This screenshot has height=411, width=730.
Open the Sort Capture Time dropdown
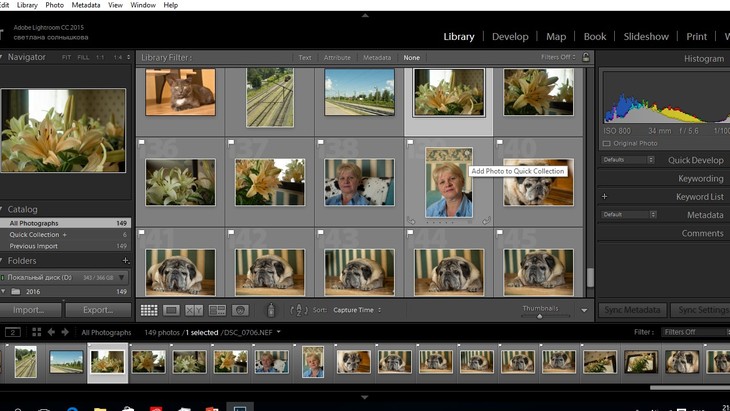pyautogui.click(x=357, y=310)
